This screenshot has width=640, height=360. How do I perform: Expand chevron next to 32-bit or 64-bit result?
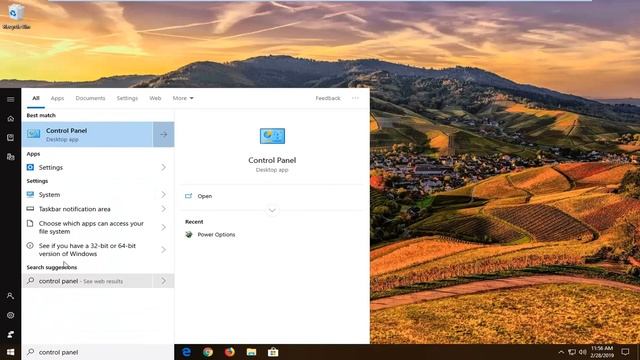(x=164, y=250)
